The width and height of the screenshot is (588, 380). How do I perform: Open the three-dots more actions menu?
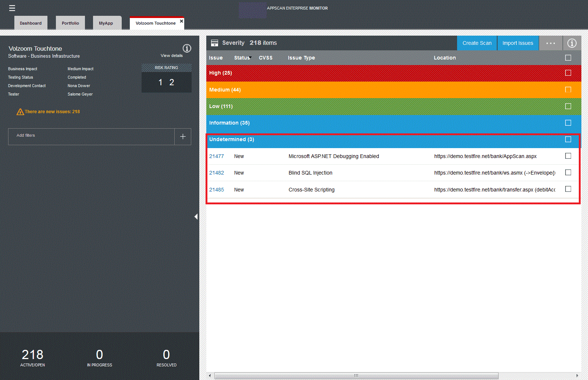pos(550,43)
